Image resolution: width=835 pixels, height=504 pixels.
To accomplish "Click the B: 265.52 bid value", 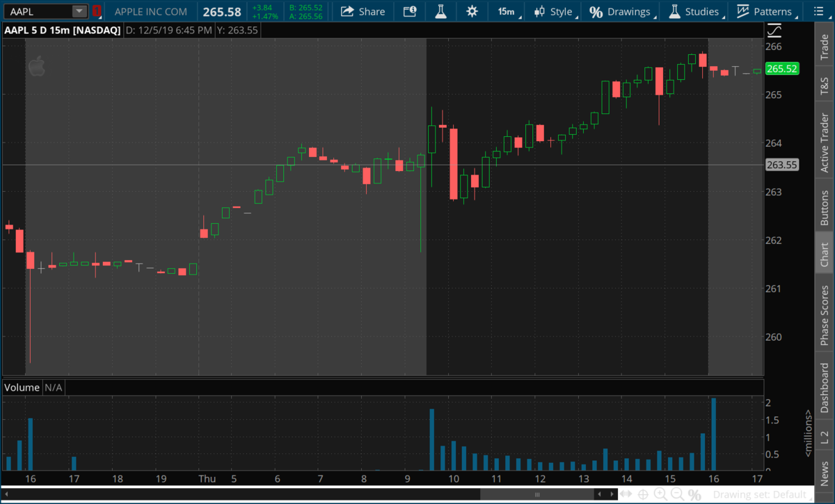I will click(306, 8).
